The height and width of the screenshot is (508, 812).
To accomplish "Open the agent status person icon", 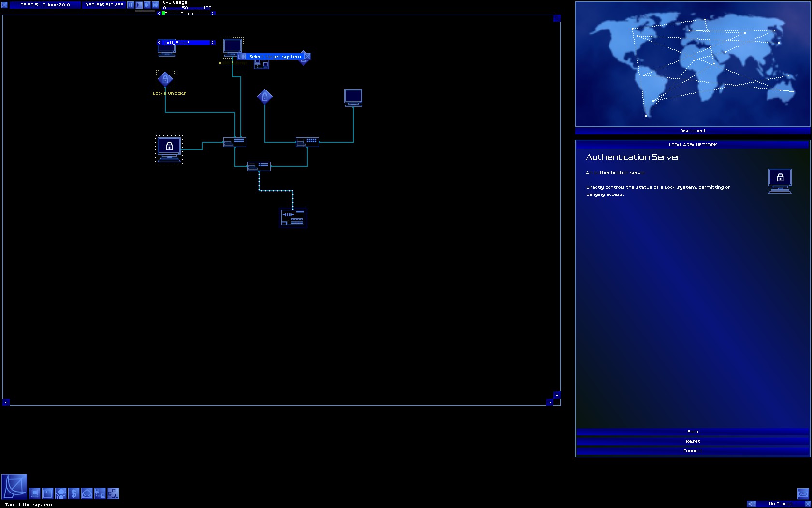I will point(60,493).
